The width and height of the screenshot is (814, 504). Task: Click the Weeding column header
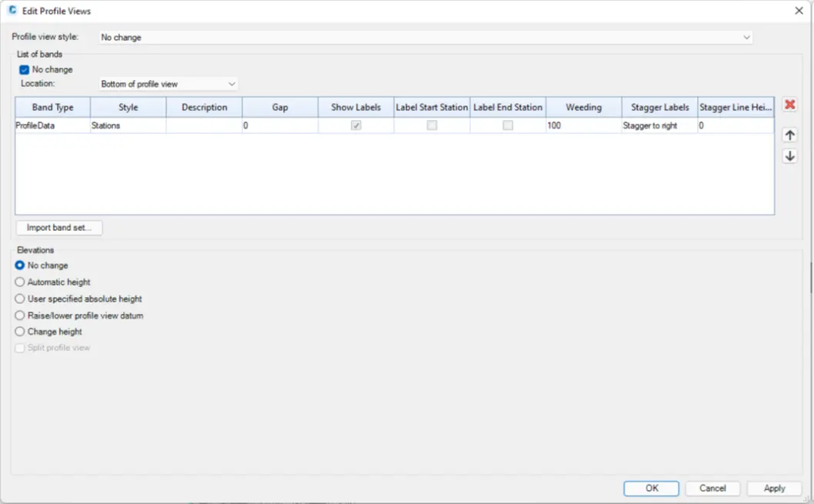tap(583, 108)
